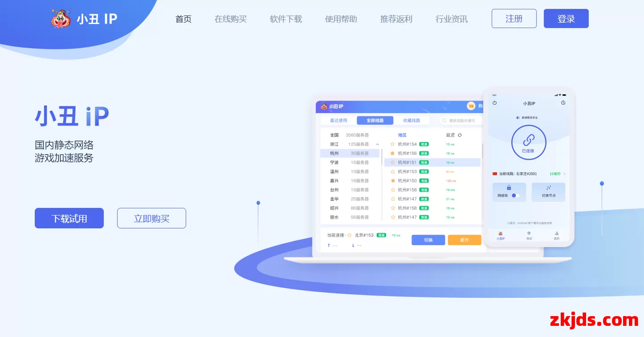Screen dimensions: 644x337
Task: Click the 120 ms latency value
Action: coord(451,181)
